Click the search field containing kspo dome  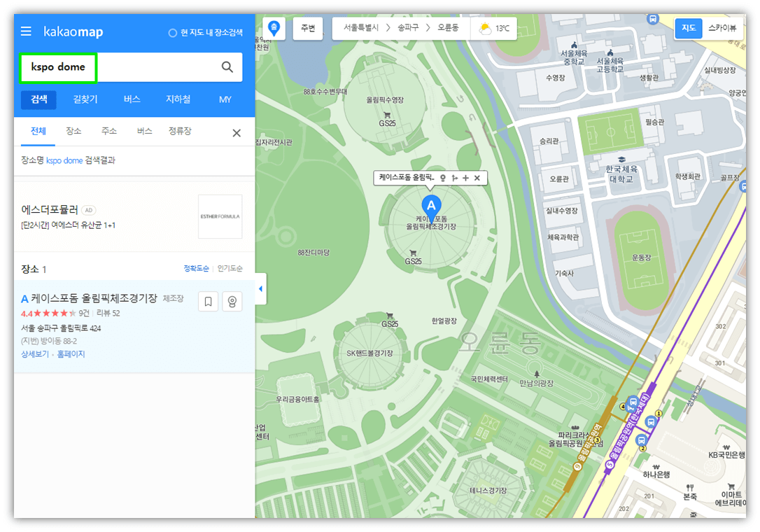pyautogui.click(x=131, y=67)
